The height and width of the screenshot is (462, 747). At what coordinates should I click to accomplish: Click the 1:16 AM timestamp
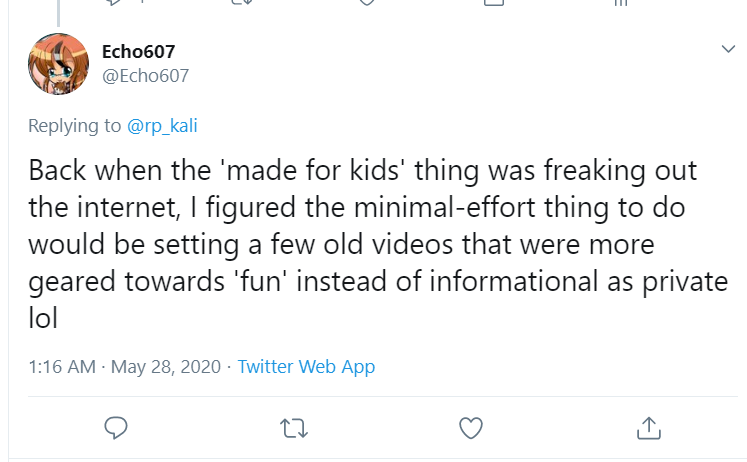[62, 367]
